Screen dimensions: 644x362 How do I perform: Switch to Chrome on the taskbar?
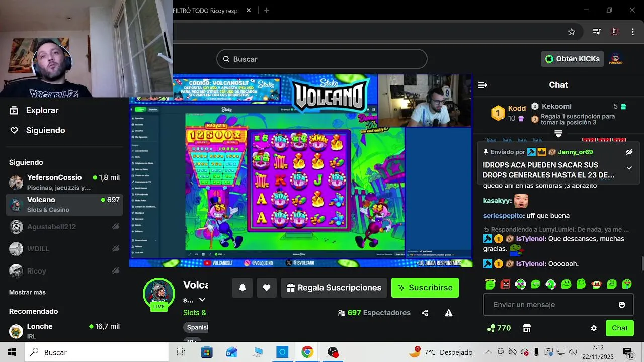click(x=307, y=352)
